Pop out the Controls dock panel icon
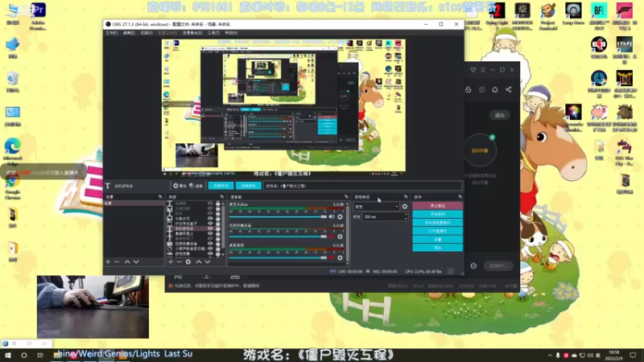 click(460, 197)
